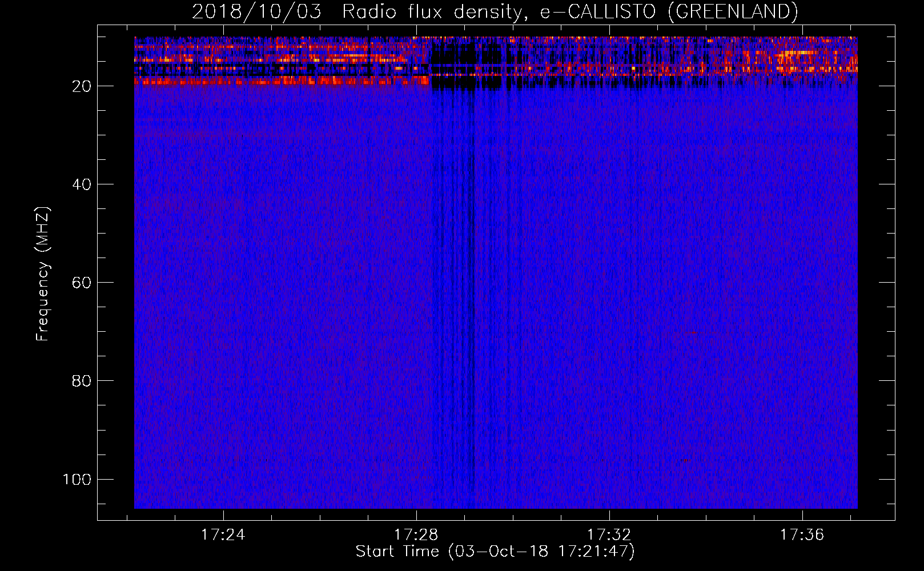Click the "Start Time (03-Oct-18 17:21:47)" label
The width and height of the screenshot is (924, 571).
pyautogui.click(x=495, y=552)
